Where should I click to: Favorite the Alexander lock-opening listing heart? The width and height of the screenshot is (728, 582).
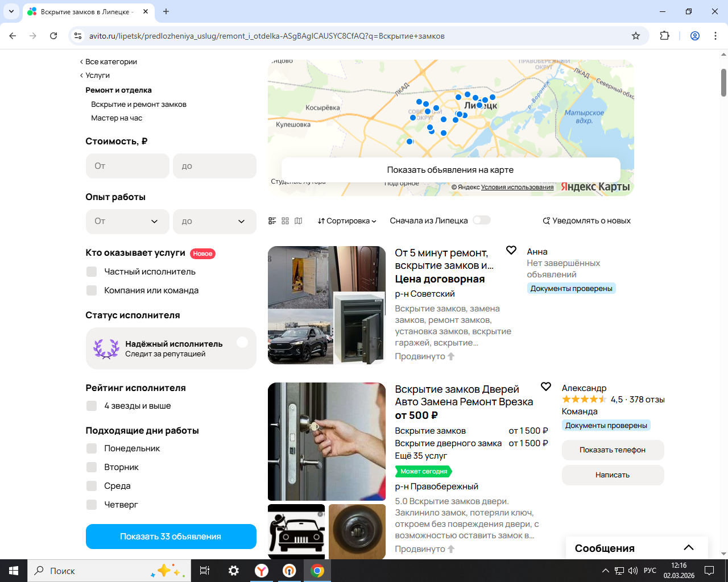click(x=546, y=386)
